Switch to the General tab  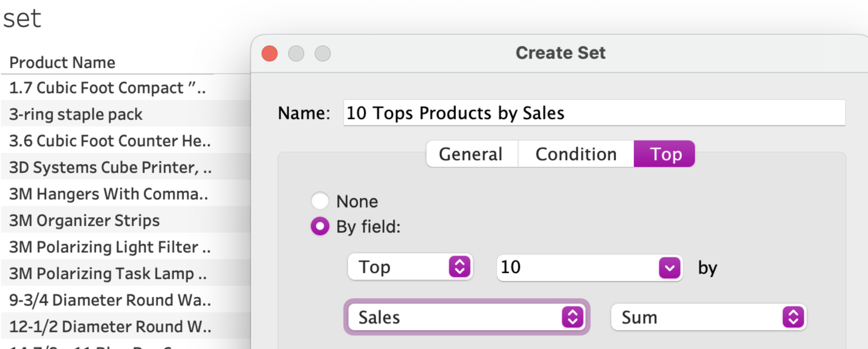click(x=471, y=154)
